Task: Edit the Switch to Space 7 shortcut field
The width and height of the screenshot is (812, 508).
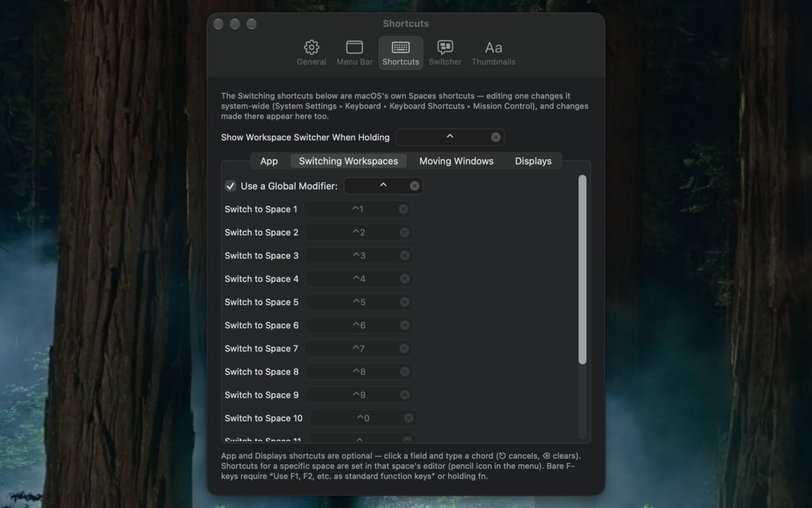Action: click(x=359, y=349)
